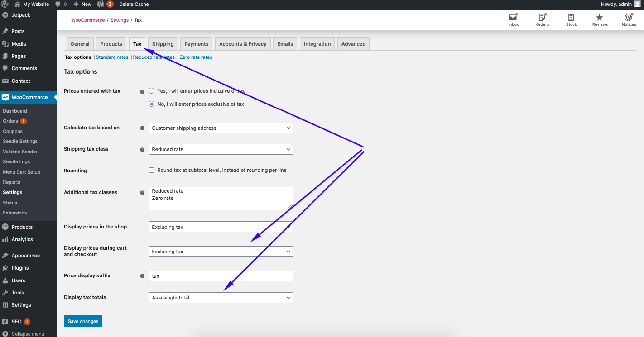Open the Reviews star icon
Image resolution: width=644 pixels, height=337 pixels.
pyautogui.click(x=600, y=18)
